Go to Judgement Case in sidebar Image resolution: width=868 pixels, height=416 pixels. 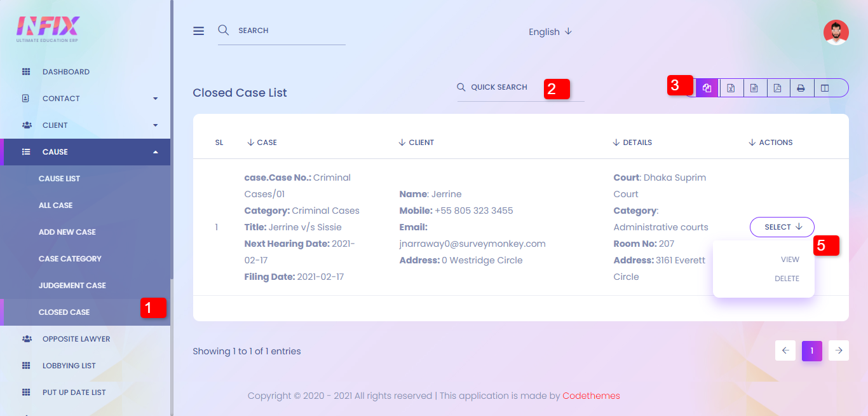pyautogui.click(x=72, y=286)
